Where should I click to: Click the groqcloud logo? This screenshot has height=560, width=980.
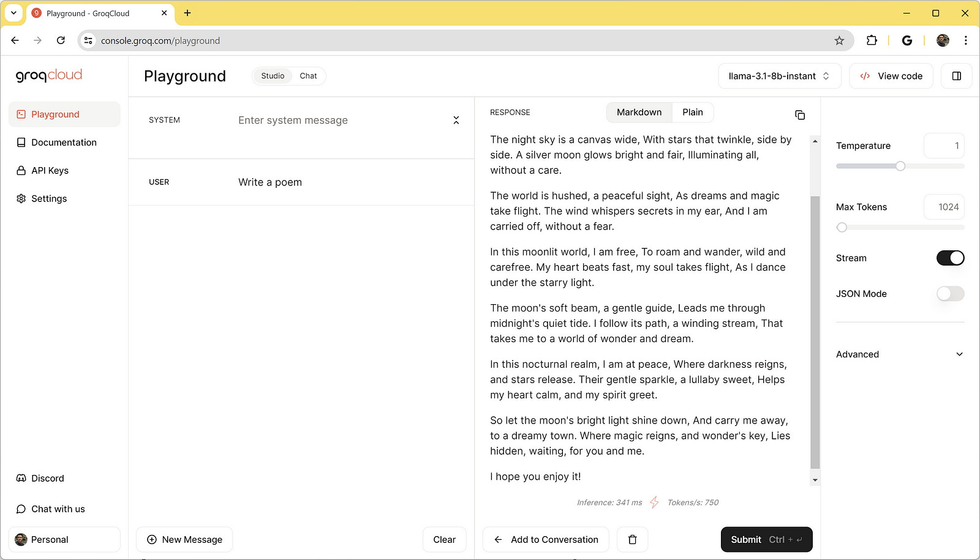coord(49,75)
